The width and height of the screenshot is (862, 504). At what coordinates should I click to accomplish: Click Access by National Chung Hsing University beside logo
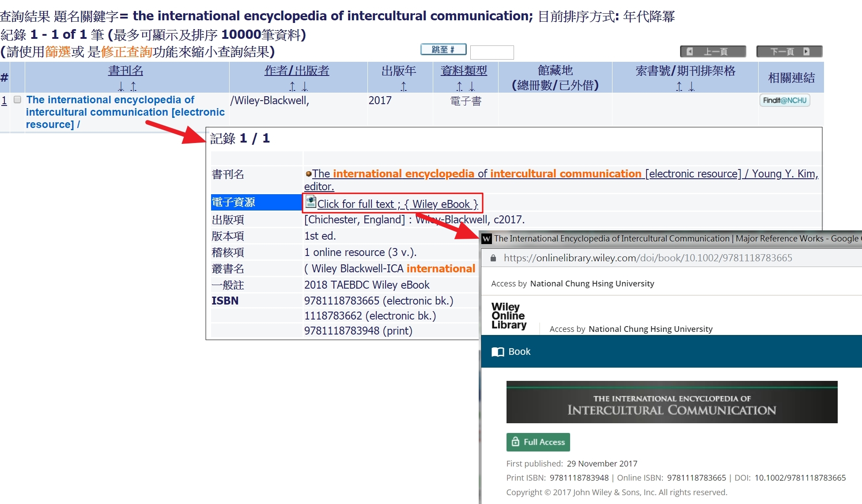631,329
